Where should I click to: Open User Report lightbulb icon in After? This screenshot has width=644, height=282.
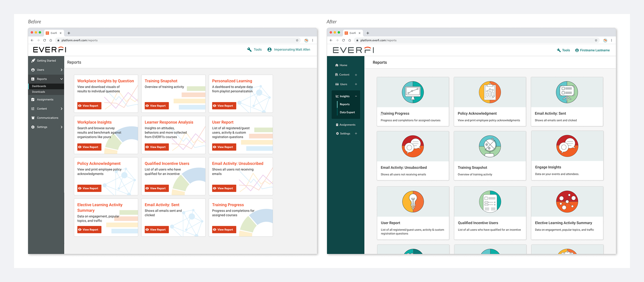(x=413, y=202)
